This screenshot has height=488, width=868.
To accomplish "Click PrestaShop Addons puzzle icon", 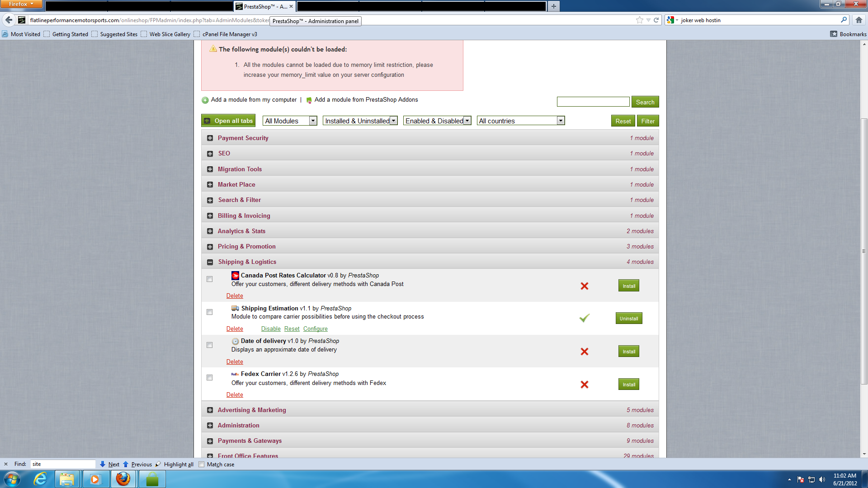I will click(309, 100).
